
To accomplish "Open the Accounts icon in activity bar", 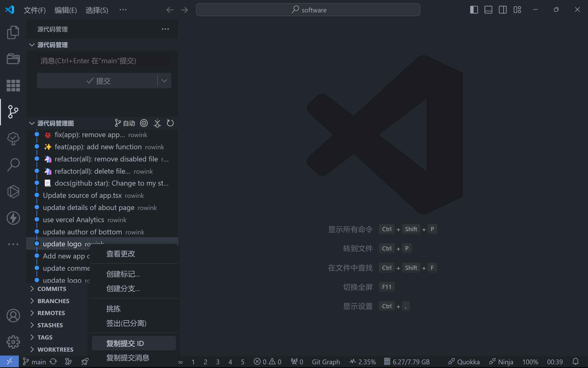I will coord(13,316).
